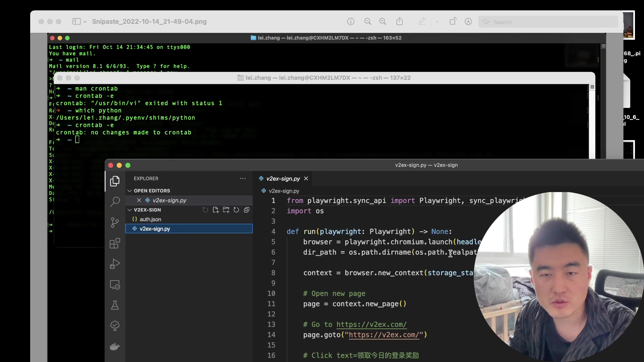Click New Folder icon in V2EX-SIGN header
Screen dimensions: 644x362
(x=226, y=210)
